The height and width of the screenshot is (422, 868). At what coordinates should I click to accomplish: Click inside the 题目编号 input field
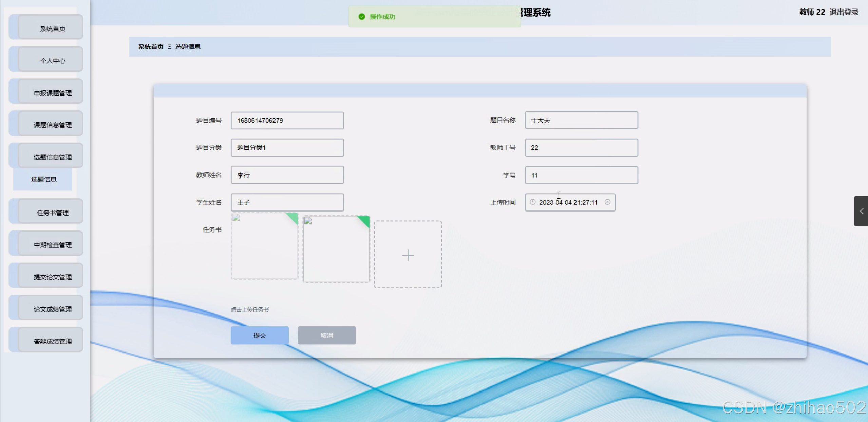point(287,120)
